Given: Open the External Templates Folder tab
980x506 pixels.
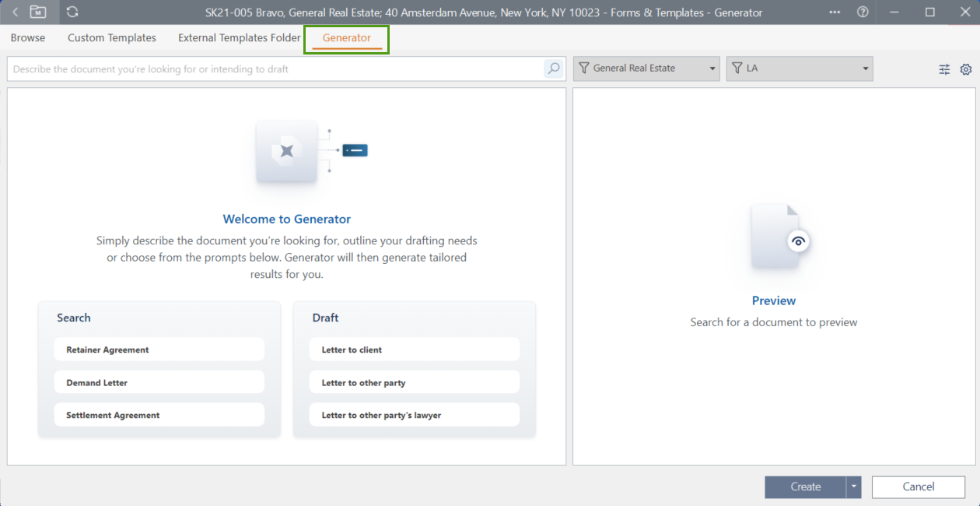Looking at the screenshot, I should pyautogui.click(x=240, y=38).
